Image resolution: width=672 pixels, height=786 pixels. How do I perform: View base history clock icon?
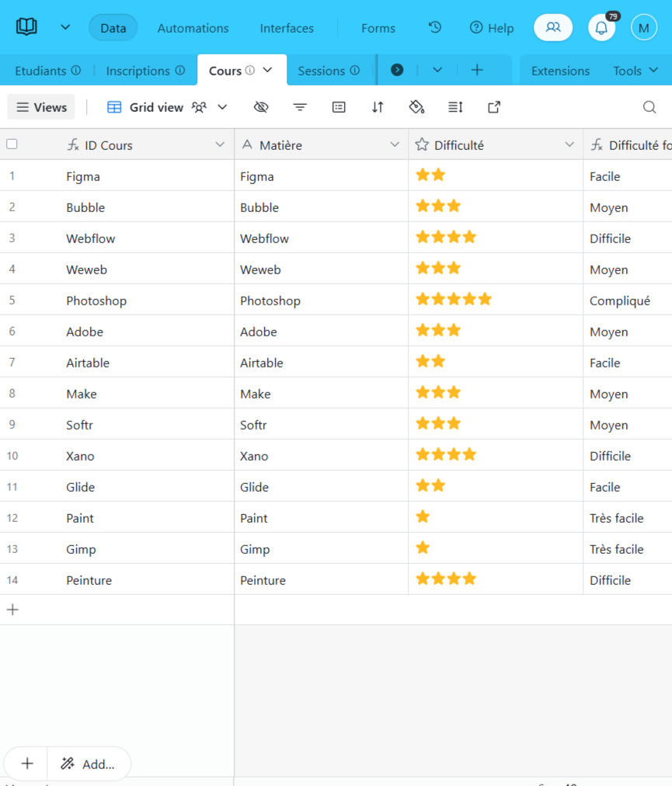coord(435,27)
